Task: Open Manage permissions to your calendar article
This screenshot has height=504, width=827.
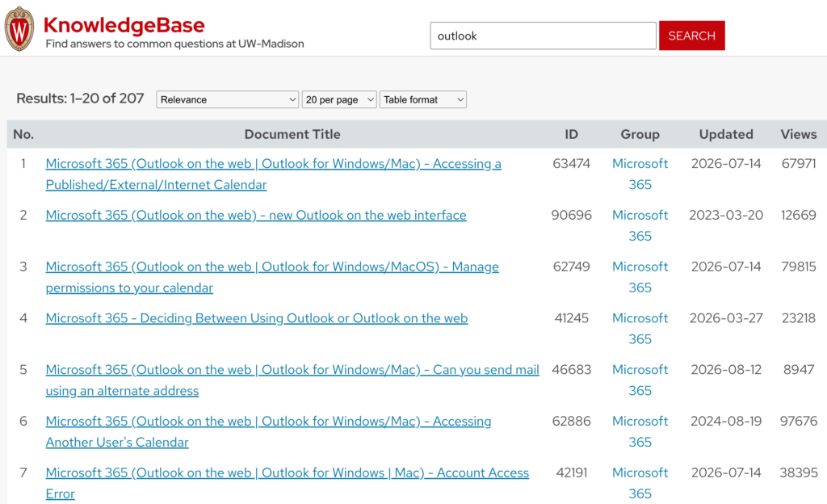Action: (272, 277)
